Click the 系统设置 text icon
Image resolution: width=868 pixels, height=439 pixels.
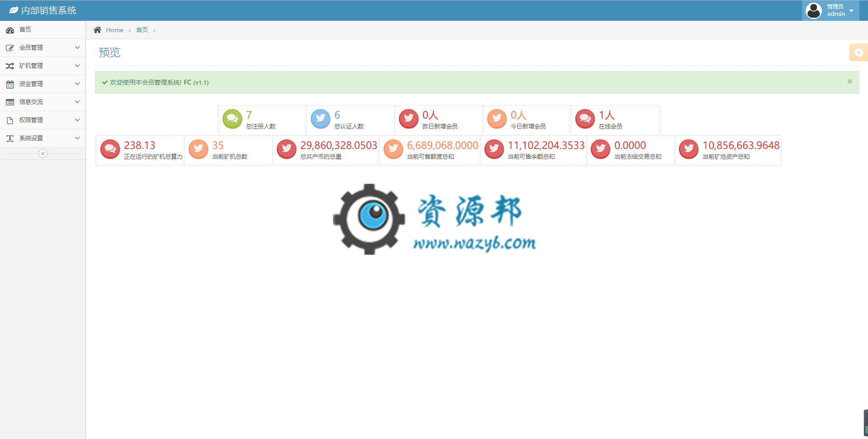[10, 138]
